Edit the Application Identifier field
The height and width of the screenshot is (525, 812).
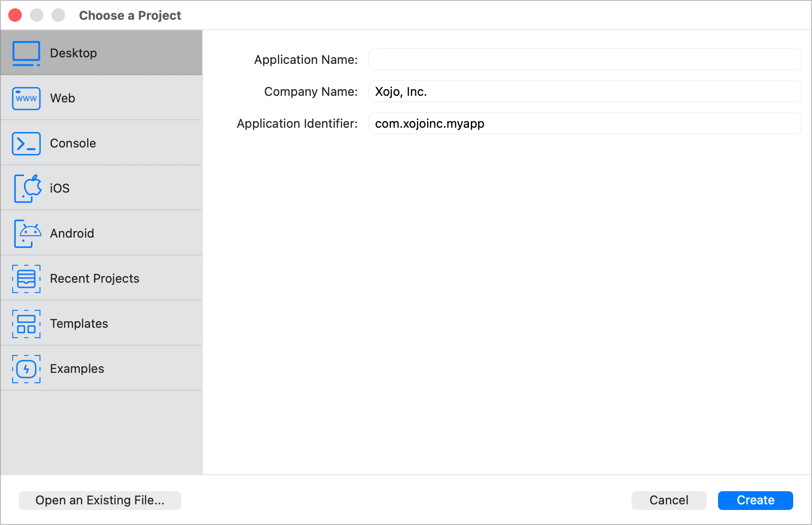(x=585, y=124)
